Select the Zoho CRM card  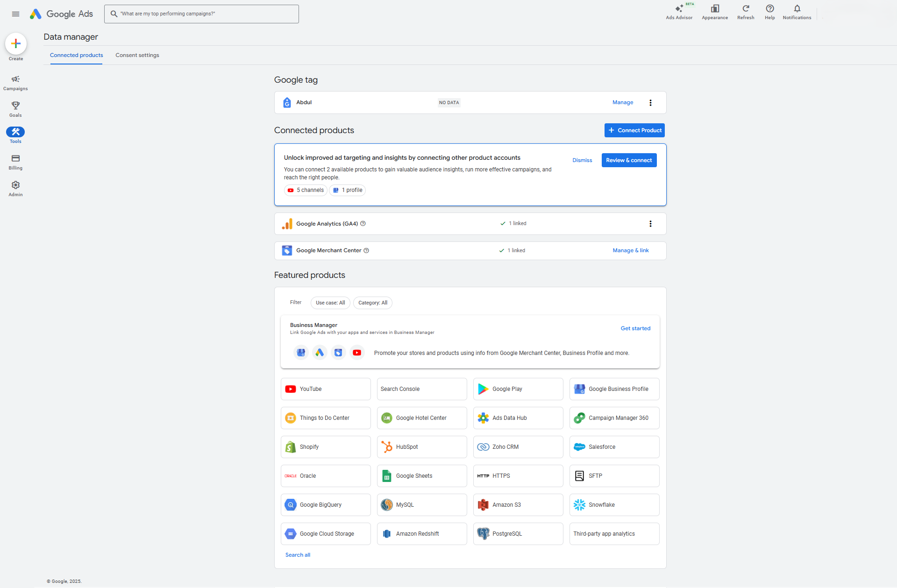click(x=518, y=447)
